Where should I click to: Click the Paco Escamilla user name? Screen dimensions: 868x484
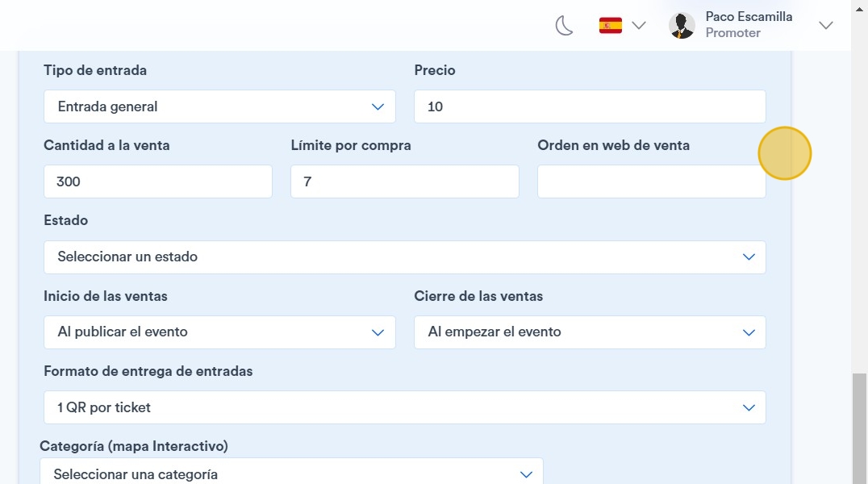tap(749, 17)
